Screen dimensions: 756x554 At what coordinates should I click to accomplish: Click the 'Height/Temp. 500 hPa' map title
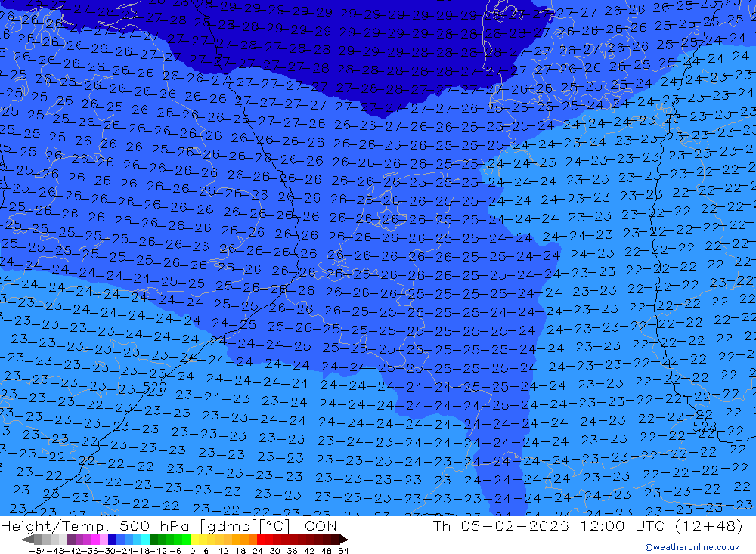pyautogui.click(x=94, y=526)
